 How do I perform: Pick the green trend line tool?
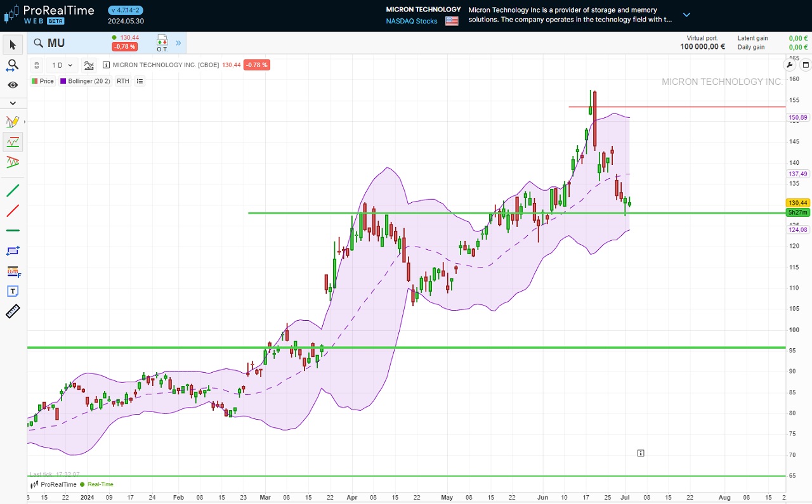[13, 190]
